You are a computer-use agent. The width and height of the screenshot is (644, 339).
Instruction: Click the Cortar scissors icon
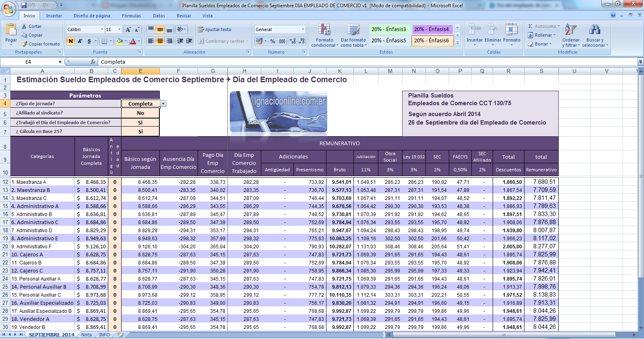click(24, 26)
